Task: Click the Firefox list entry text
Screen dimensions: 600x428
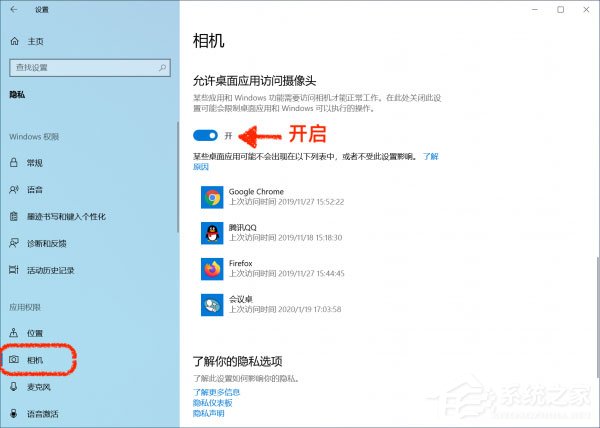Action: pos(241,263)
